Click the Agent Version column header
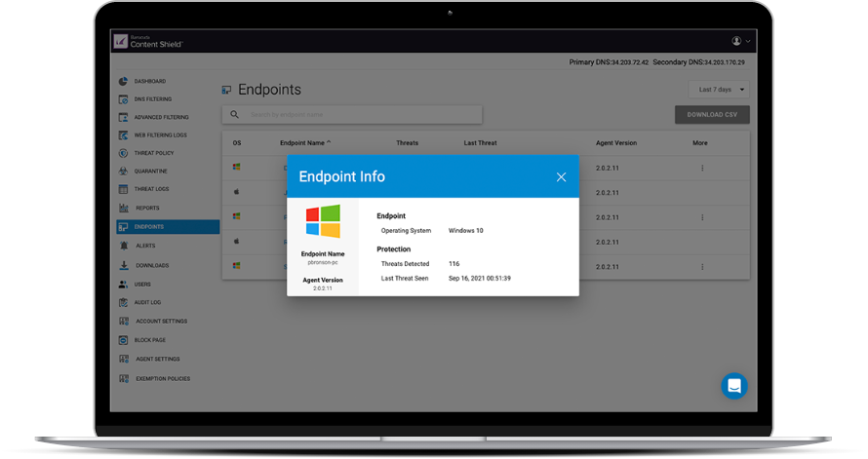The width and height of the screenshot is (868, 459). pos(616,143)
